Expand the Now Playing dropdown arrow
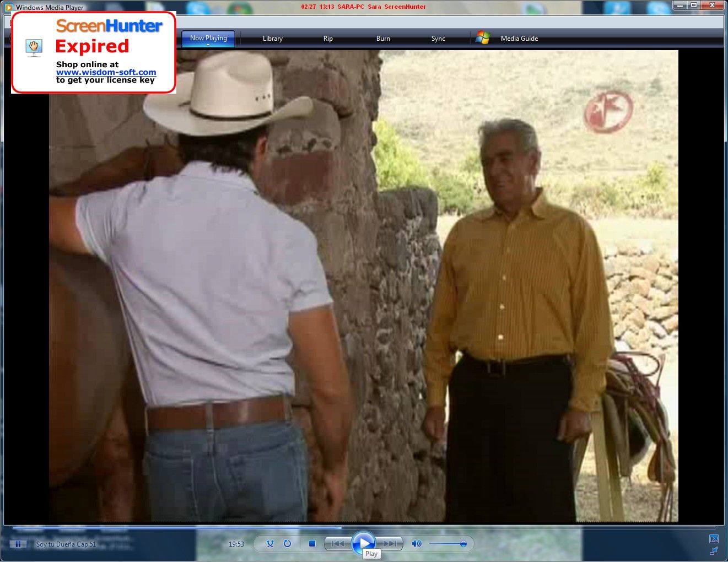This screenshot has height=562, width=728. pyautogui.click(x=208, y=45)
